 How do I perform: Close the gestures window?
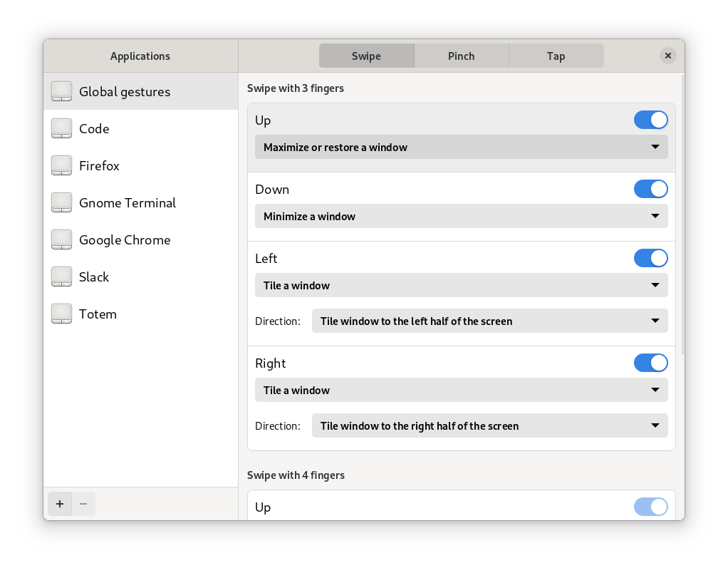667,56
